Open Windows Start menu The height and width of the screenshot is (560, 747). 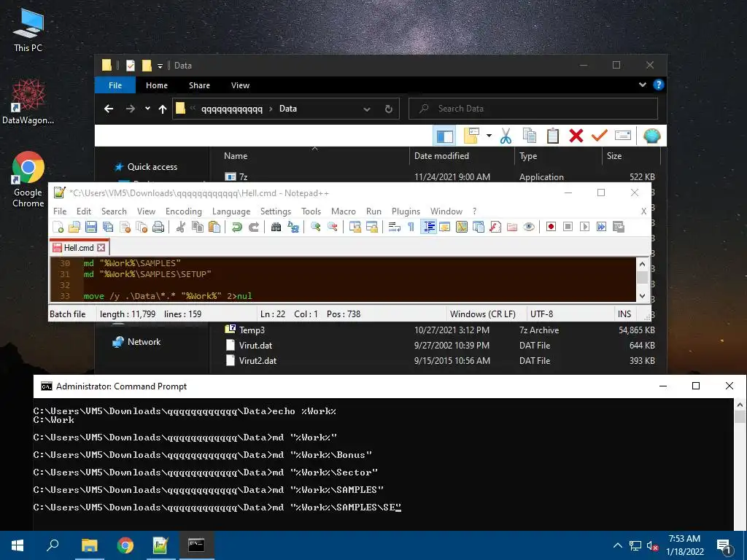pos(18,545)
